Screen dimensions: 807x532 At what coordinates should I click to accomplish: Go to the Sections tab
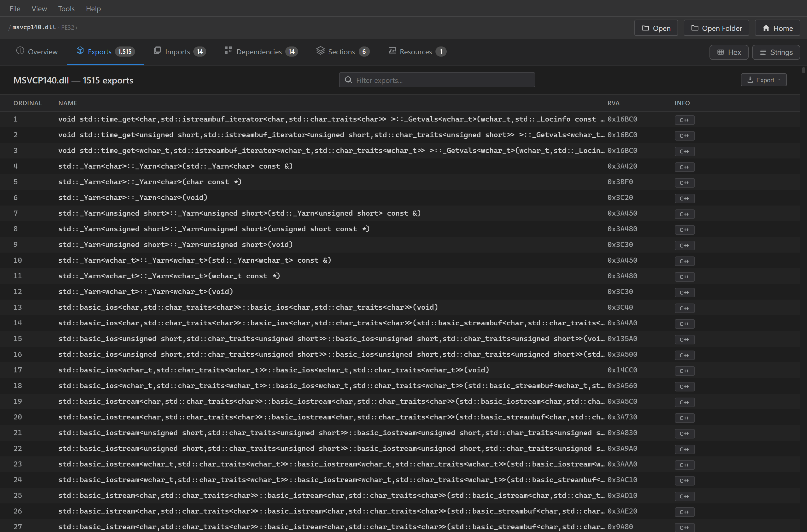(343, 52)
